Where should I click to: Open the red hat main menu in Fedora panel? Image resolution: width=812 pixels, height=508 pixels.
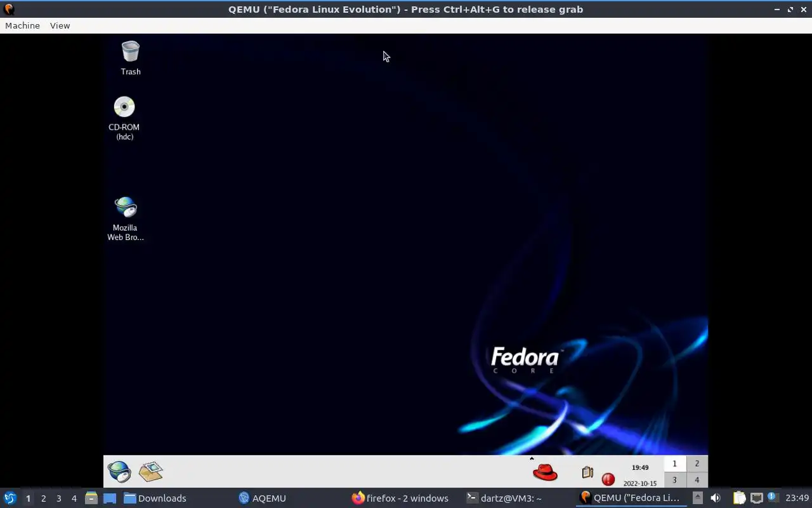tap(544, 472)
